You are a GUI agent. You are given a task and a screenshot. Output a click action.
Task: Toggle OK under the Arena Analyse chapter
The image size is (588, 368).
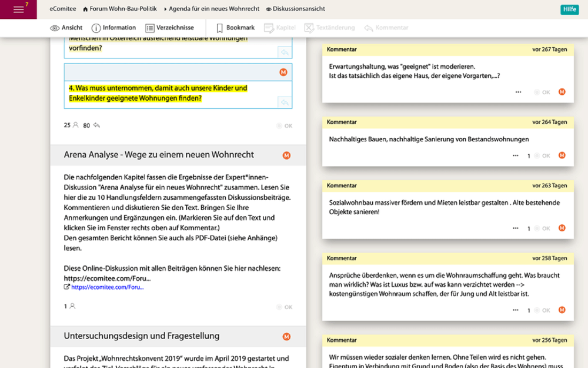(x=284, y=307)
